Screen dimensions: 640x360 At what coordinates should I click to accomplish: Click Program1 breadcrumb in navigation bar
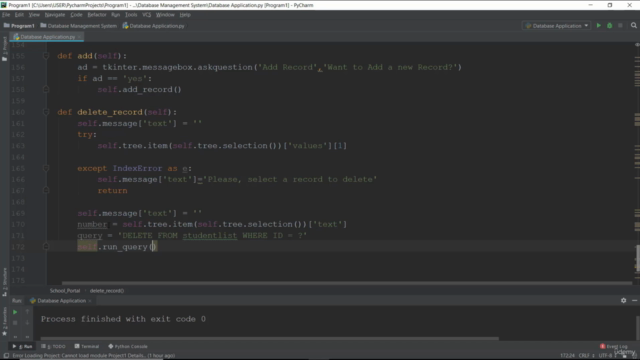pyautogui.click(x=19, y=26)
